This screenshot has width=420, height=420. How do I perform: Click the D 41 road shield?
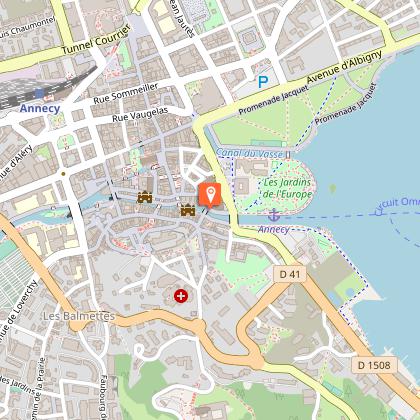tap(290, 274)
